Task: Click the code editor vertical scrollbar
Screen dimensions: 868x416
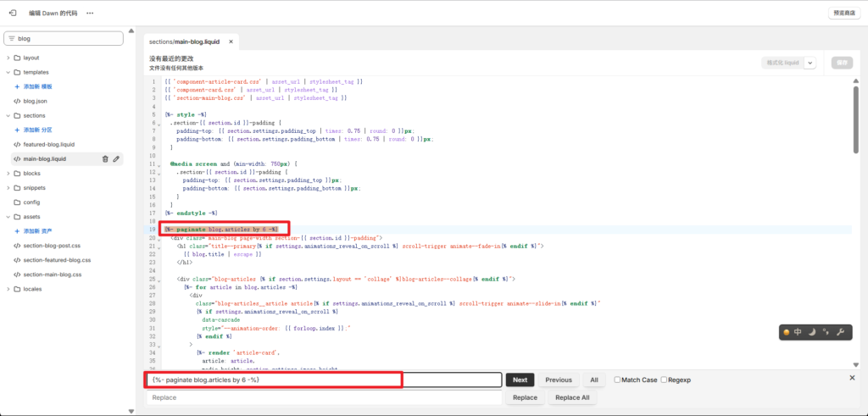Action: click(x=856, y=119)
